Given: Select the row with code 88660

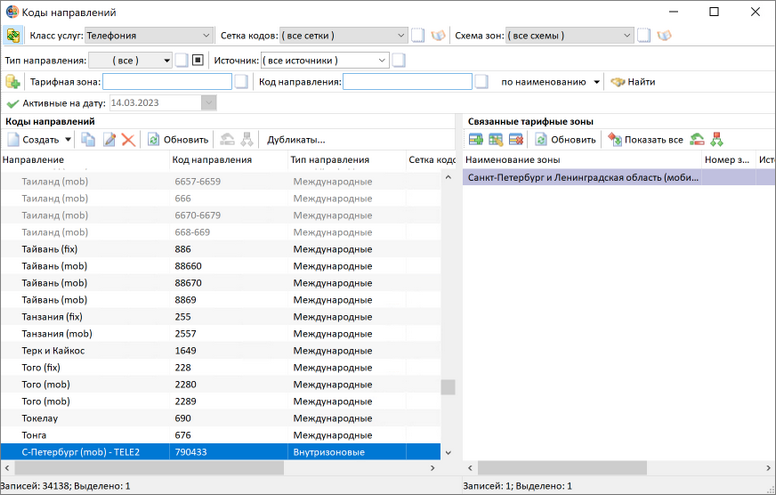Looking at the screenshot, I should (221, 266).
